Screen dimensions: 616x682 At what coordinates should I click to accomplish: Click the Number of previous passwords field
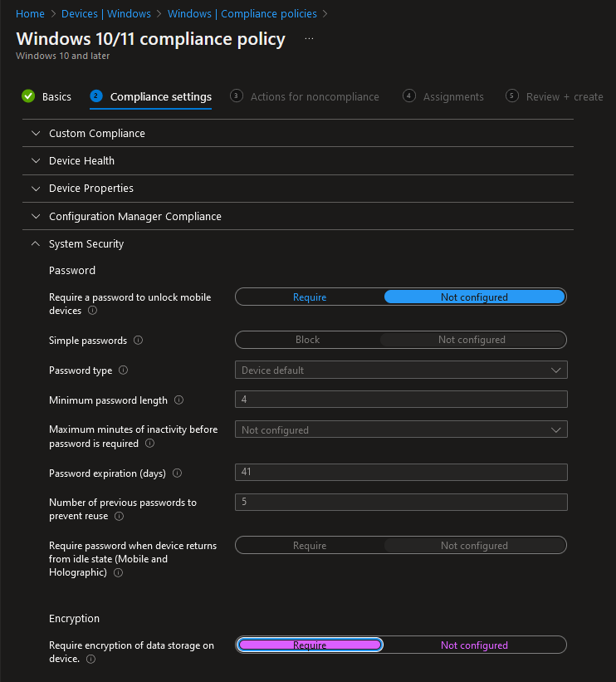[401, 502]
